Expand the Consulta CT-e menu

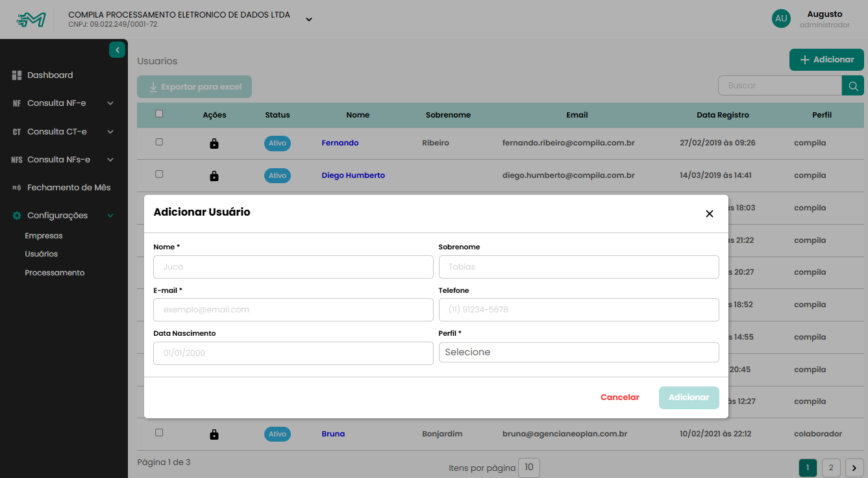pos(110,132)
